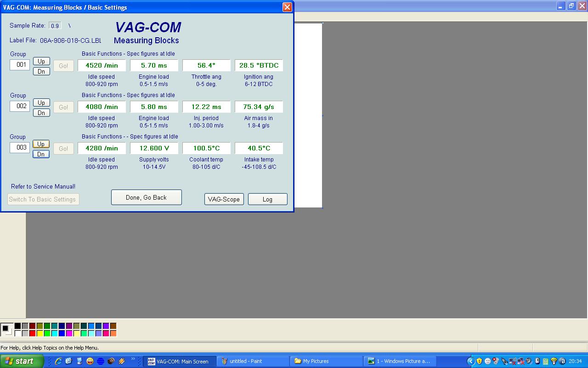This screenshot has height=368, width=588.
Task: Restore down the Paint window
Action: (571, 6)
